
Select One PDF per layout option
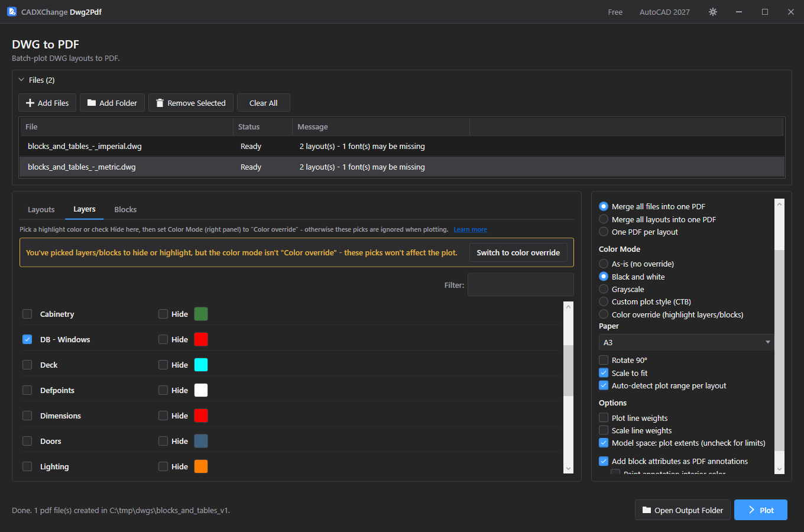tap(604, 232)
